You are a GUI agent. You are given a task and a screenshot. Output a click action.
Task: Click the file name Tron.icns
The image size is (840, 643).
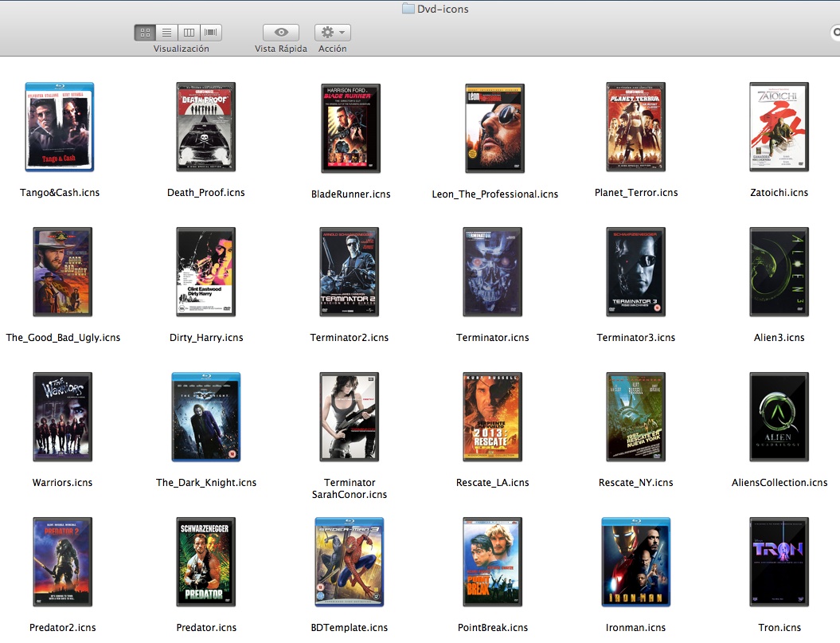[779, 627]
